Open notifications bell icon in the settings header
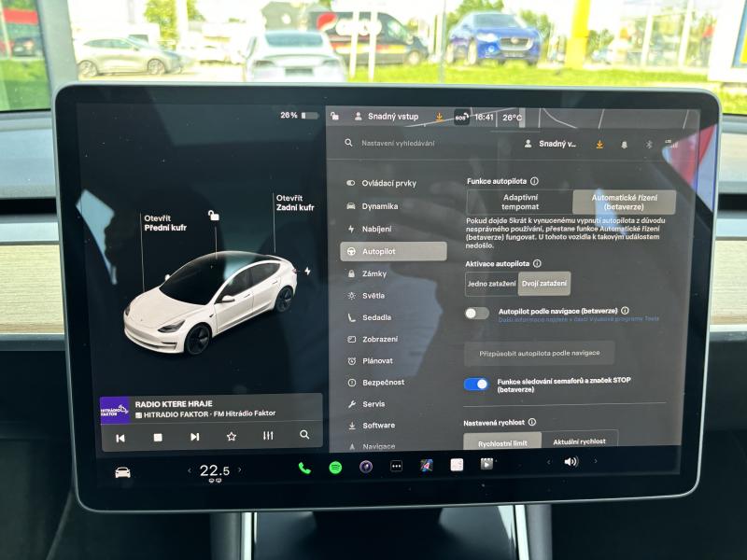Screen dimensions: 747x560 point(624,145)
